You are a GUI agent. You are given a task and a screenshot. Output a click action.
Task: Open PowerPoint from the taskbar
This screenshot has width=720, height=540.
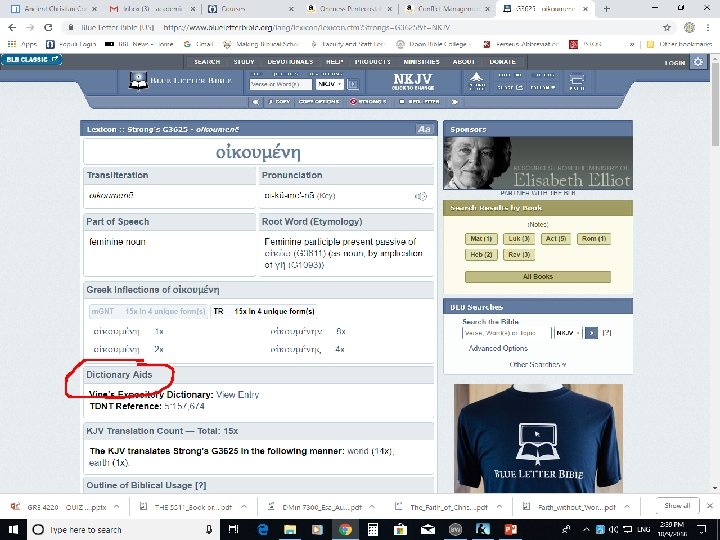pyautogui.click(x=511, y=529)
